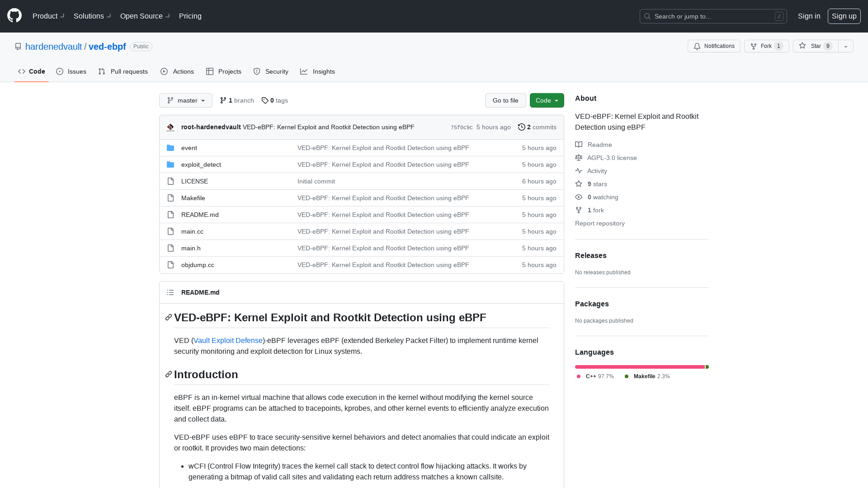Open the 'Initial commit' message for LICENSE

click(316, 181)
